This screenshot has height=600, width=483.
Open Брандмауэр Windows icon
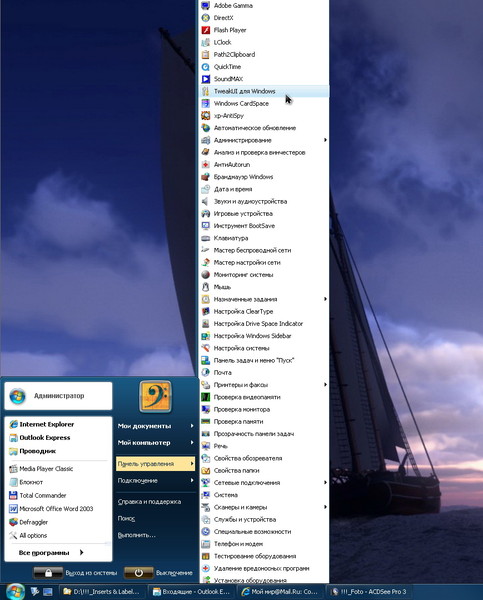(x=206, y=177)
